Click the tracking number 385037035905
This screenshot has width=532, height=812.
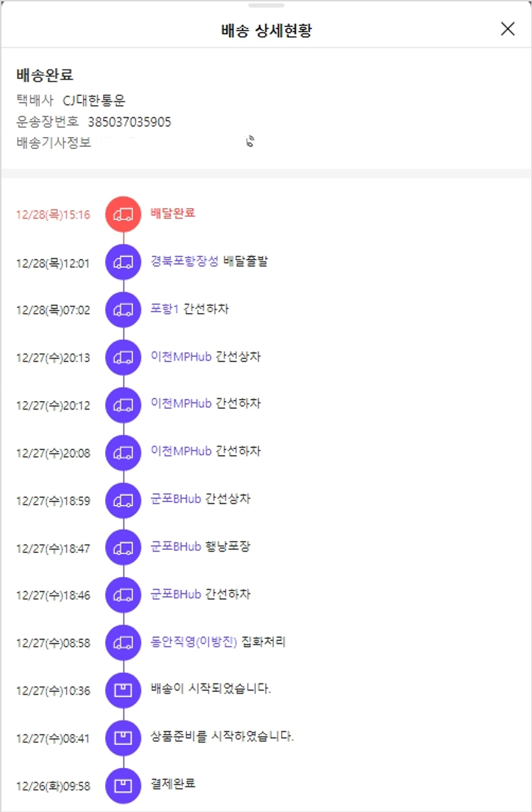click(129, 122)
